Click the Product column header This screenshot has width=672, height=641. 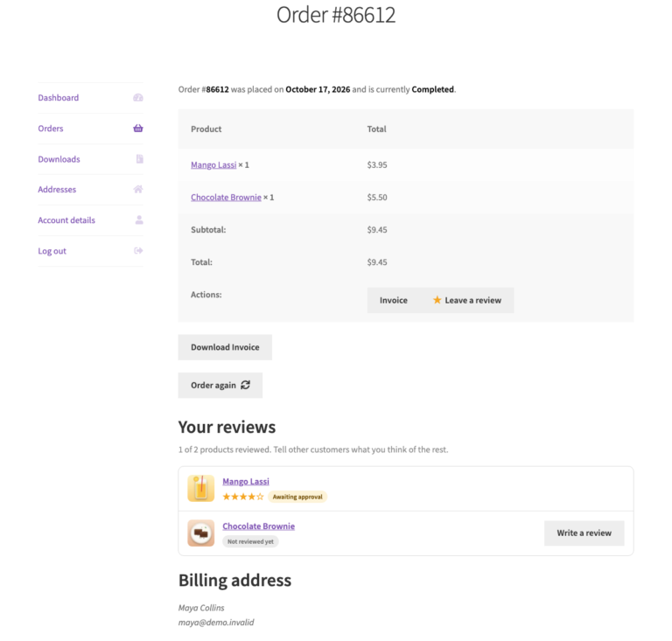[206, 129]
